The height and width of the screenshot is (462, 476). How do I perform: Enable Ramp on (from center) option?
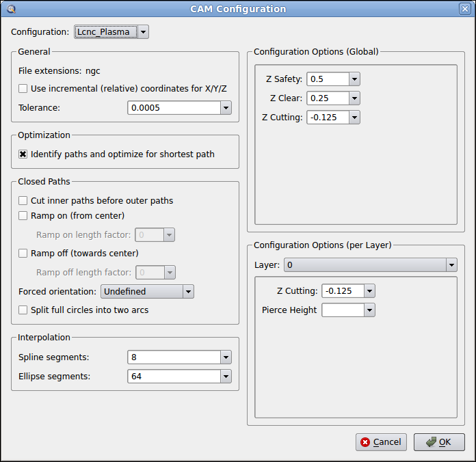(23, 216)
